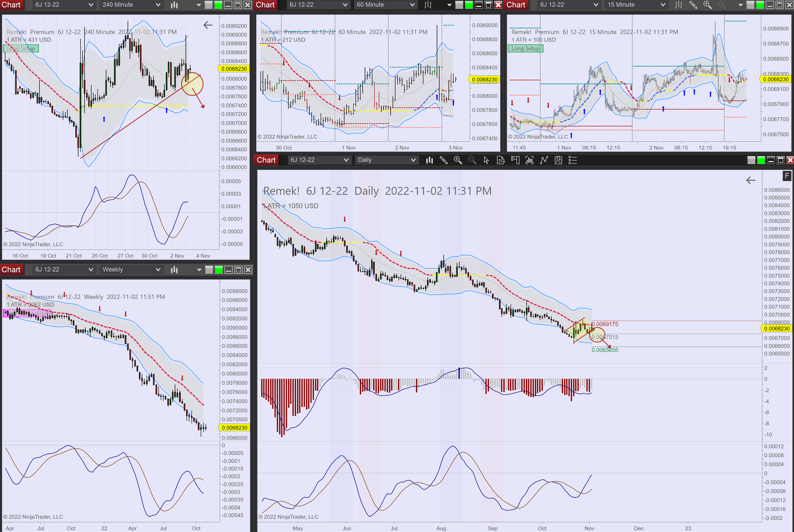Click zoom in icon on 15 Minute chart
Viewport: 794px width, 532px height.
[x=707, y=5]
